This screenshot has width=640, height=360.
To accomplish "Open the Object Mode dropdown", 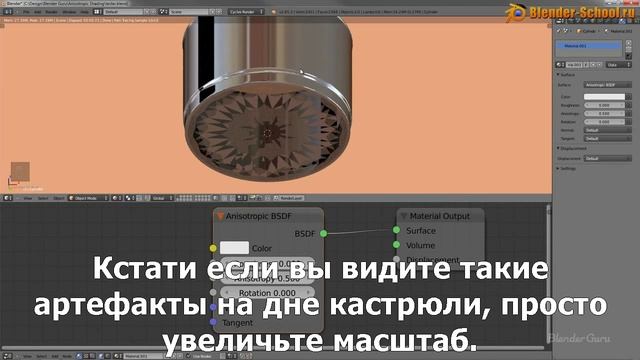I will 88,198.
